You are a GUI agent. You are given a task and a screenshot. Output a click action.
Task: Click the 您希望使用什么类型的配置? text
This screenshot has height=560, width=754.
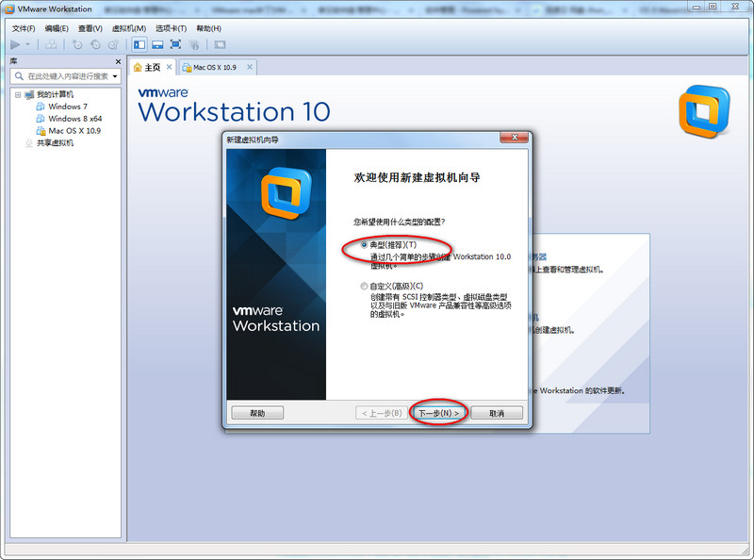(x=399, y=222)
